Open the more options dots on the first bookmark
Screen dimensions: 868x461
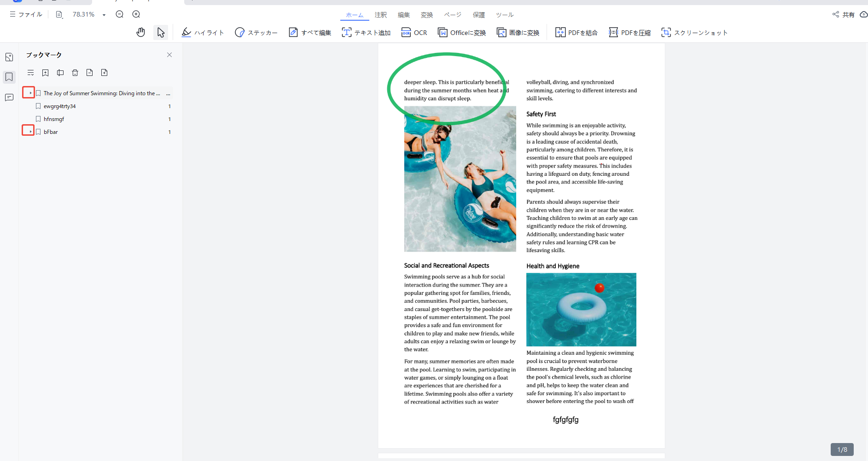168,93
